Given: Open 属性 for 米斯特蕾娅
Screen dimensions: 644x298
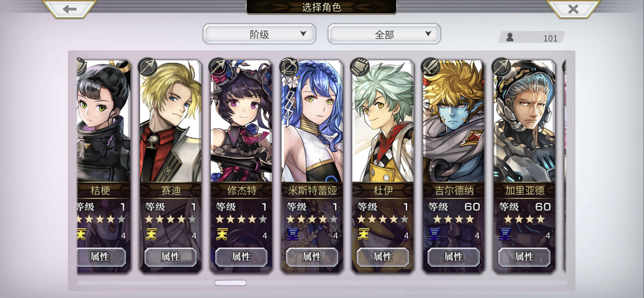Looking at the screenshot, I should pos(312,257).
